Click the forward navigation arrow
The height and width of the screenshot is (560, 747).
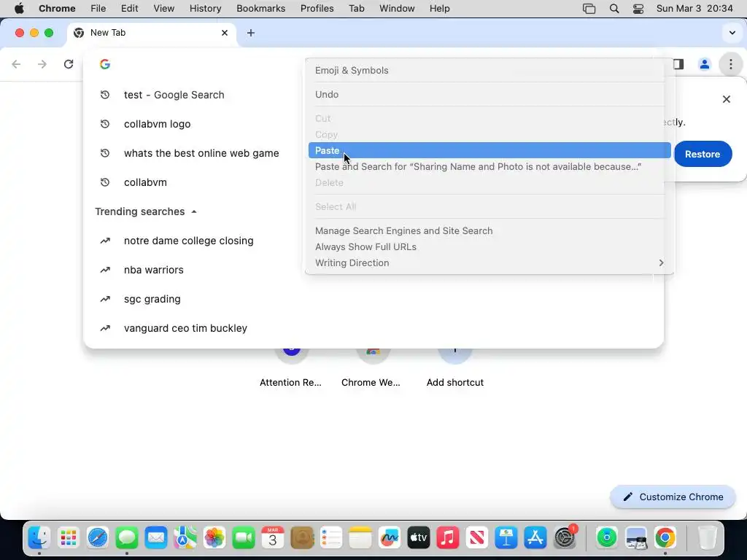42,64
